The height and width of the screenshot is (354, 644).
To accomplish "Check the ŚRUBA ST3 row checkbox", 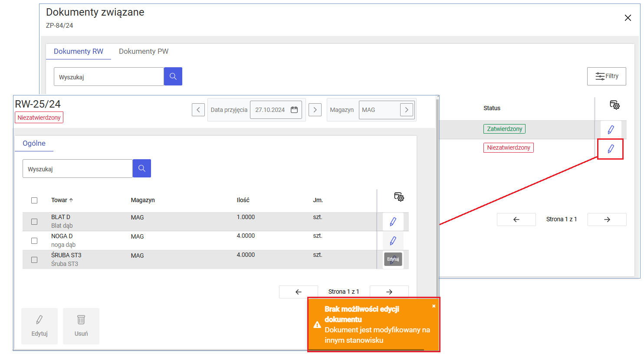I will click(34, 260).
